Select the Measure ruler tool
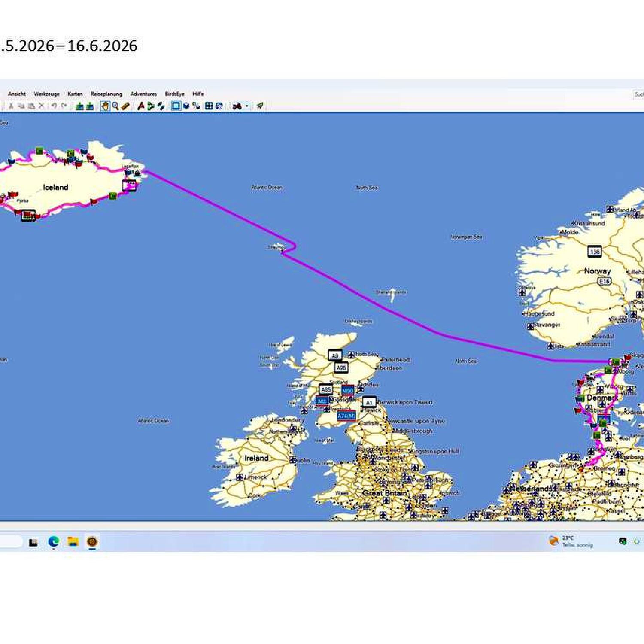644x644 pixels. 125,106
